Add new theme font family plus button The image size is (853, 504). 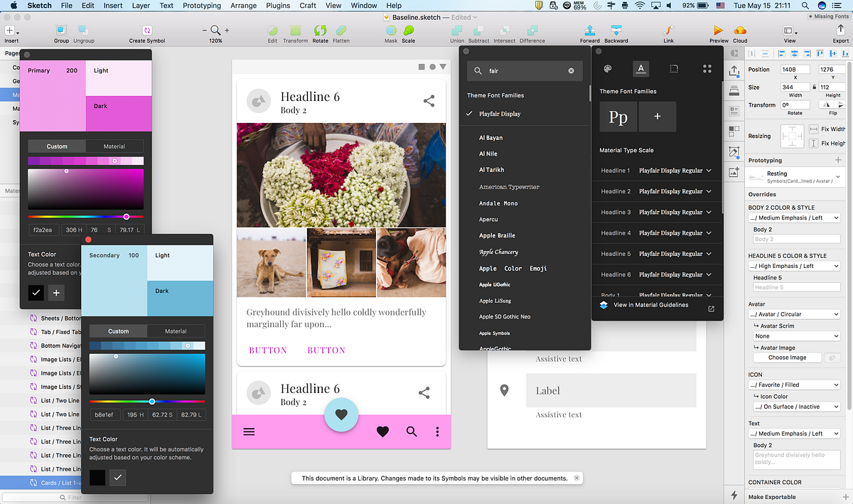657,116
